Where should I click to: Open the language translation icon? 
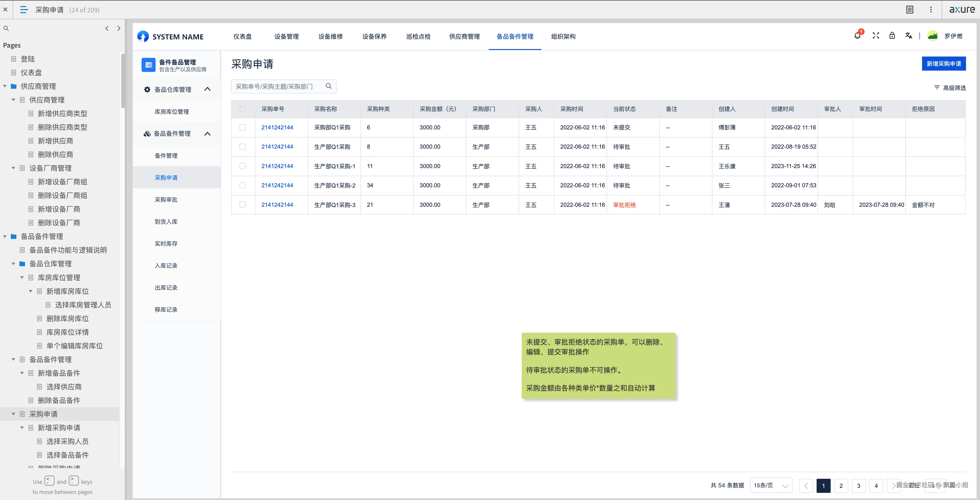[x=909, y=36]
